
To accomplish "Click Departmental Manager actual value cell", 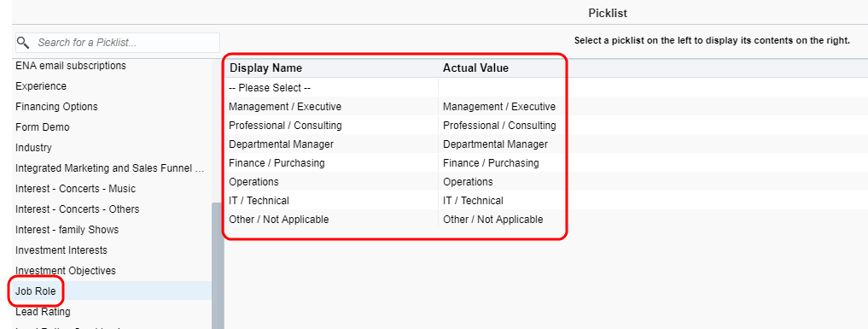I will pyautogui.click(x=495, y=144).
